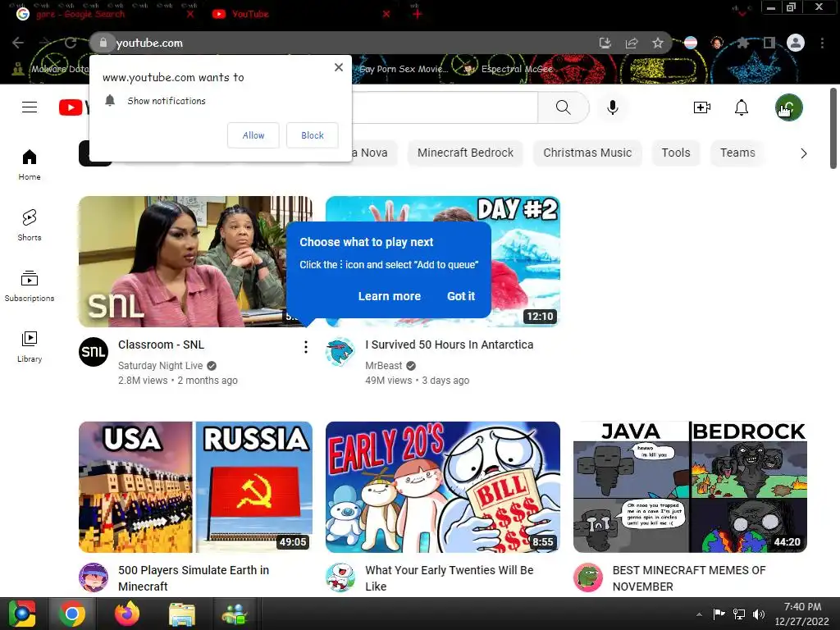
Task: Start voice search with microphone
Action: pyautogui.click(x=612, y=107)
